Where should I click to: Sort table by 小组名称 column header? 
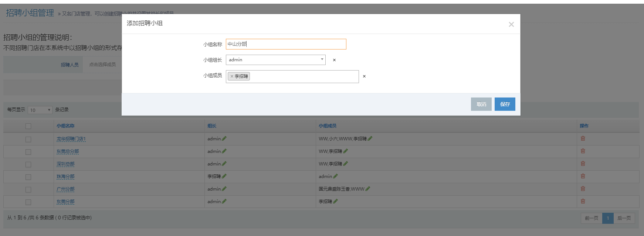65,126
